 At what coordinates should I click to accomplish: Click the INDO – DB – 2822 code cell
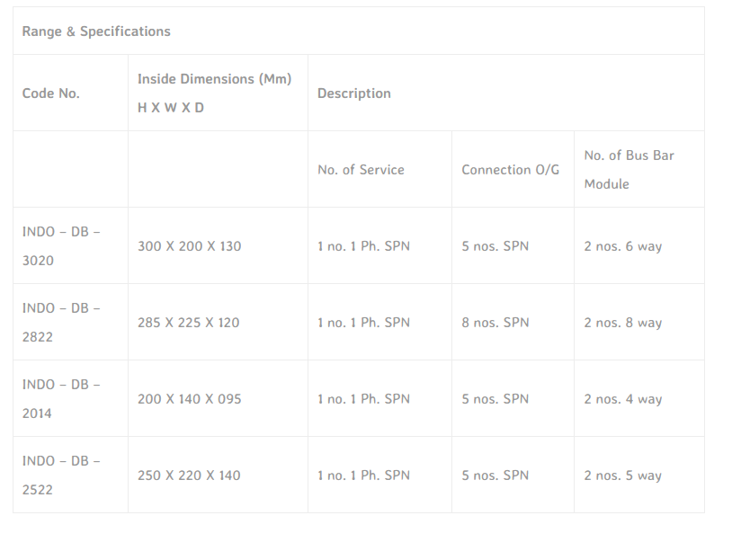point(61,322)
